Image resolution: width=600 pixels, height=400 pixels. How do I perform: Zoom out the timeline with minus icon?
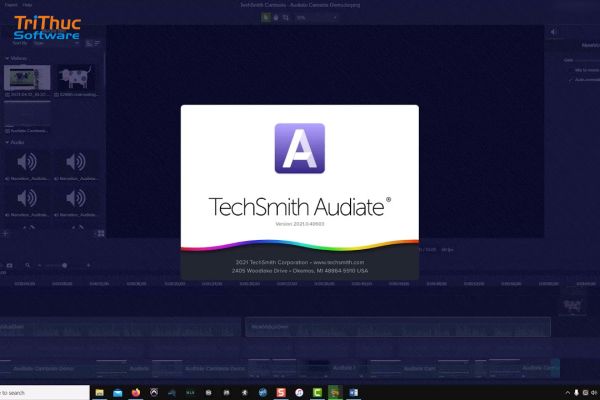click(39, 265)
